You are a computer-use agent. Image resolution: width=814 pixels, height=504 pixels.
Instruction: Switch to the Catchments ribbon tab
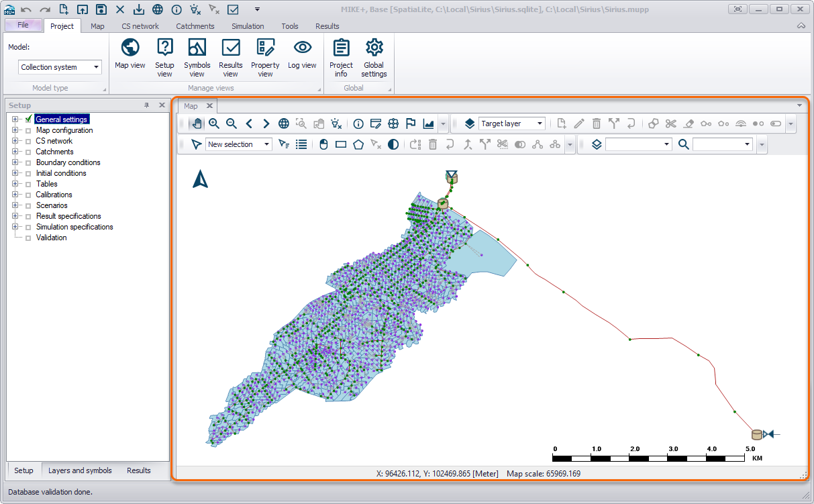195,26
